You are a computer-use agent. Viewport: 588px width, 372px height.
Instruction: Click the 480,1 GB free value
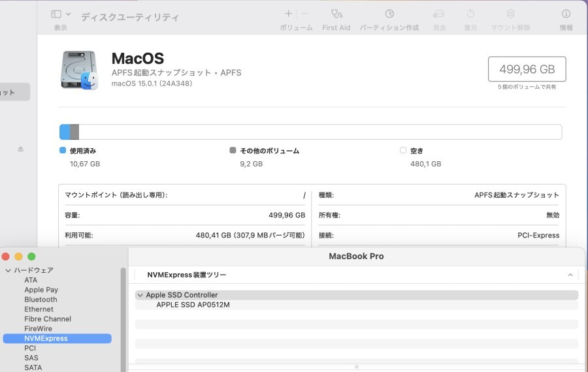coord(425,164)
